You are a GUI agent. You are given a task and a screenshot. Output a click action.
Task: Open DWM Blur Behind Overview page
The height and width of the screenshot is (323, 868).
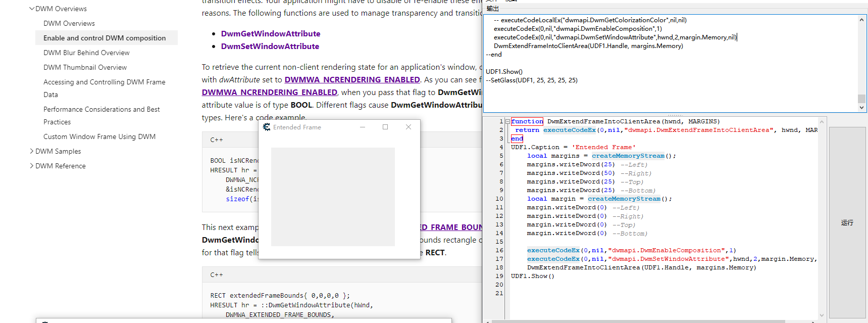(x=86, y=53)
